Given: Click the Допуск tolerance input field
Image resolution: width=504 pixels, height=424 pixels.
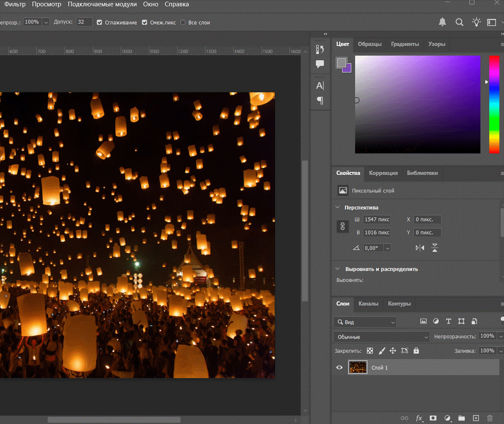Looking at the screenshot, I should [x=84, y=22].
